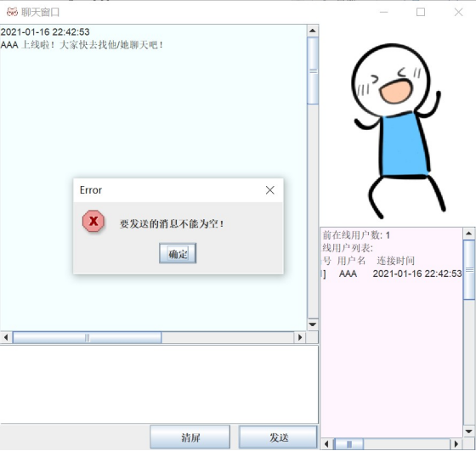Click the AAA 上线啦 message line
The image size is (476, 451).
82,45
